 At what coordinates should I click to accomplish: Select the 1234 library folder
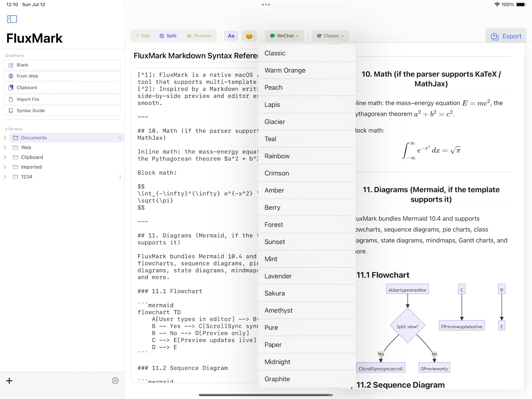tap(67, 177)
